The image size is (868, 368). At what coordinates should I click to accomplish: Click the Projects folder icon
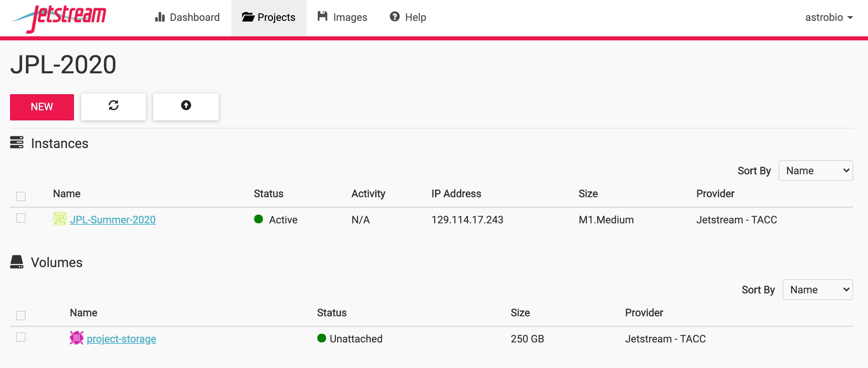pos(248,17)
